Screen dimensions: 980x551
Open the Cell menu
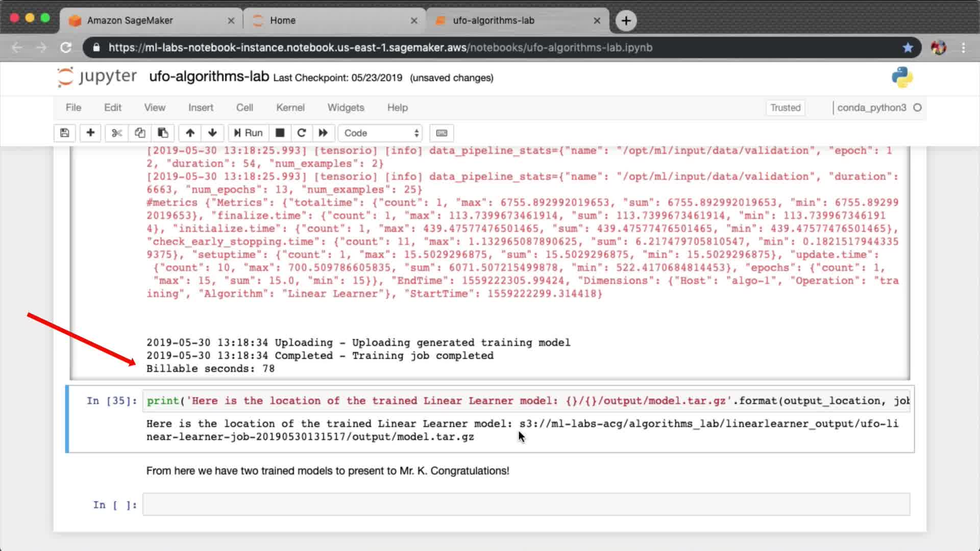click(x=244, y=108)
